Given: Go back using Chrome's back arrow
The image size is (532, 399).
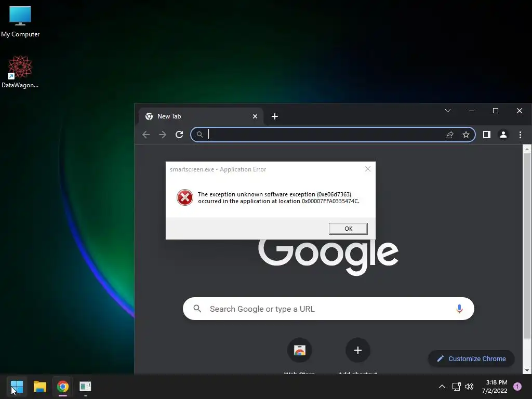Looking at the screenshot, I should [146, 135].
